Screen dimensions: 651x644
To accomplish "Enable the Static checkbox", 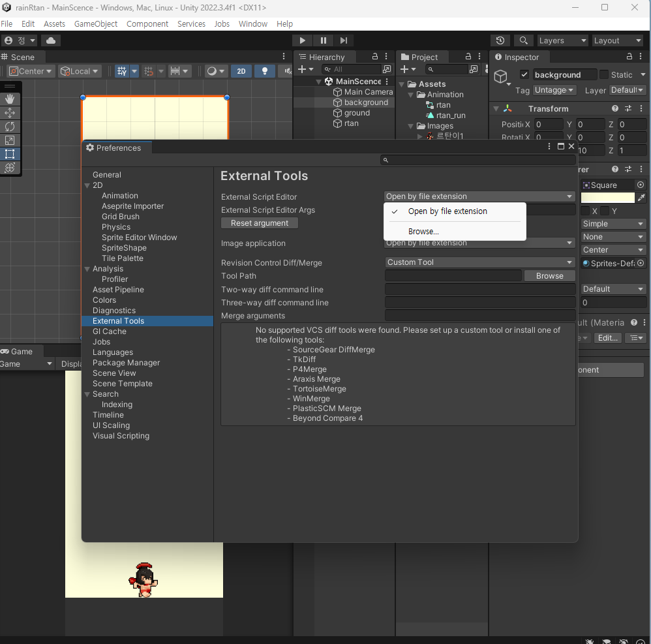I will [604, 74].
